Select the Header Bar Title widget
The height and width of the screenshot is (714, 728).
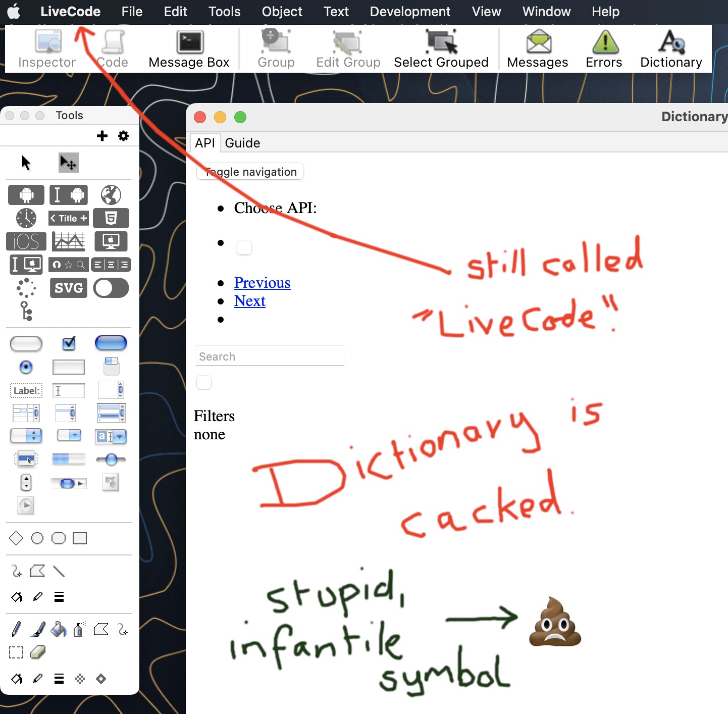pyautogui.click(x=69, y=218)
